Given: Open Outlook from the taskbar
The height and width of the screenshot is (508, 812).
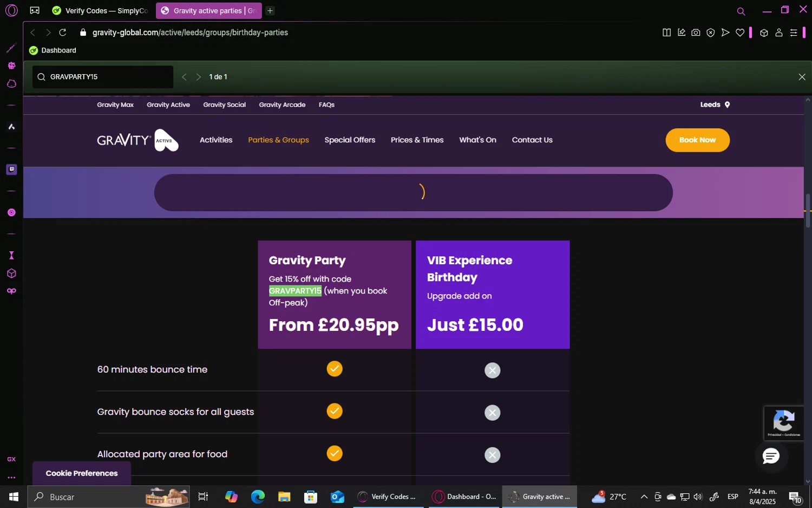Looking at the screenshot, I should click(337, 497).
